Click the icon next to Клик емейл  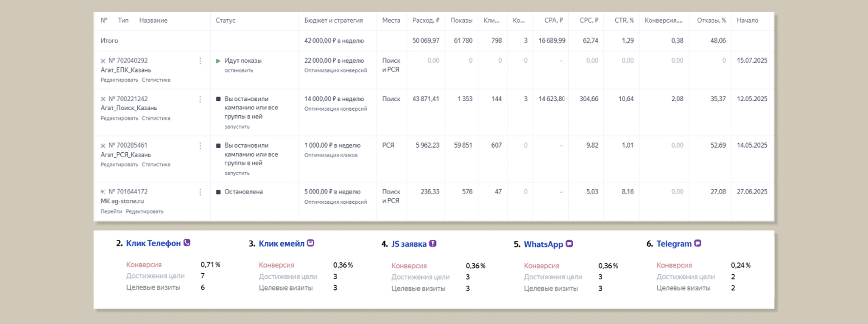click(311, 243)
